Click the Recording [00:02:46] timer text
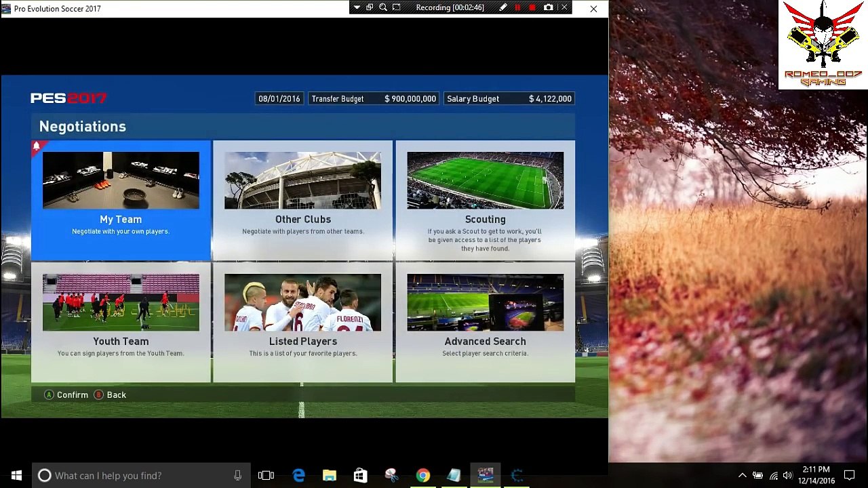This screenshot has height=488, width=868. coord(450,7)
